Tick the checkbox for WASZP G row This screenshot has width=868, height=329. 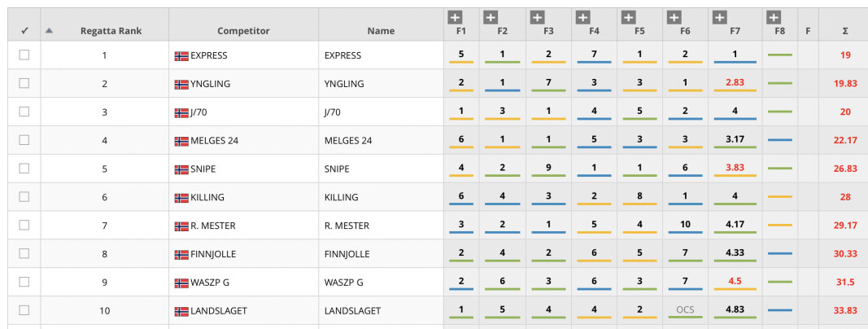pyautogui.click(x=24, y=282)
